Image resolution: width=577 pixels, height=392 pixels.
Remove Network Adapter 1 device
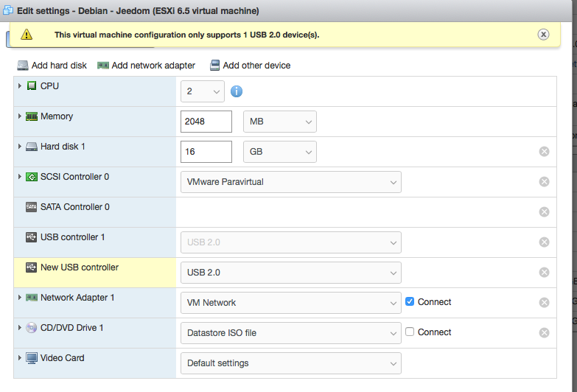click(x=545, y=303)
